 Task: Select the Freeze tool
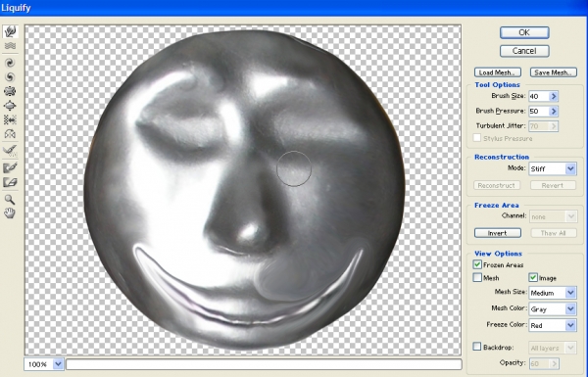click(10, 167)
